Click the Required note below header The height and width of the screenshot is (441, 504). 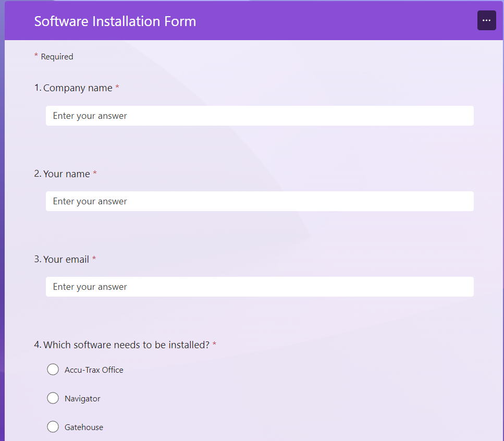(57, 57)
